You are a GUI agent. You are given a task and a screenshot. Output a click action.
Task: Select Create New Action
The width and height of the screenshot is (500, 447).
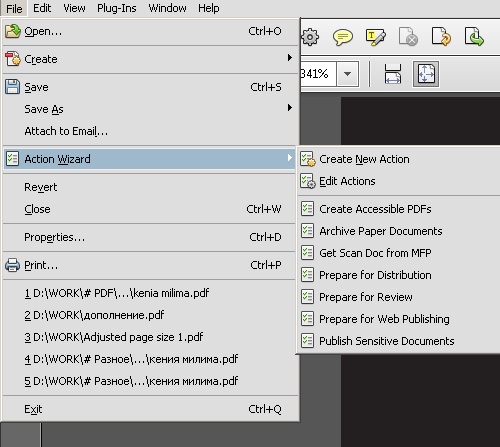click(x=399, y=159)
